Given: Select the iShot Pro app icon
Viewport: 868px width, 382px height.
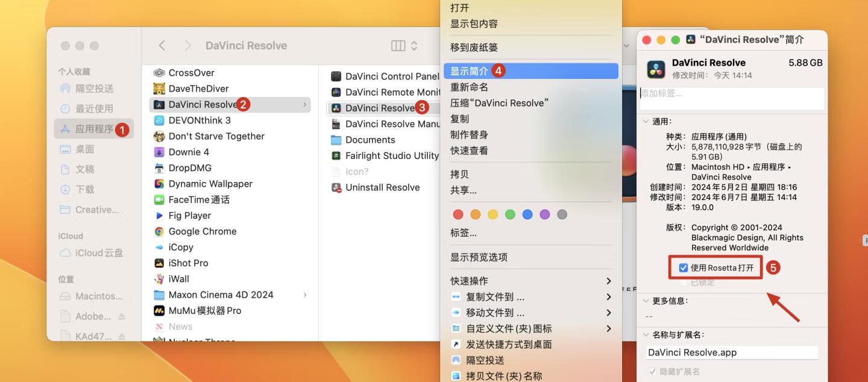Looking at the screenshot, I should point(159,263).
